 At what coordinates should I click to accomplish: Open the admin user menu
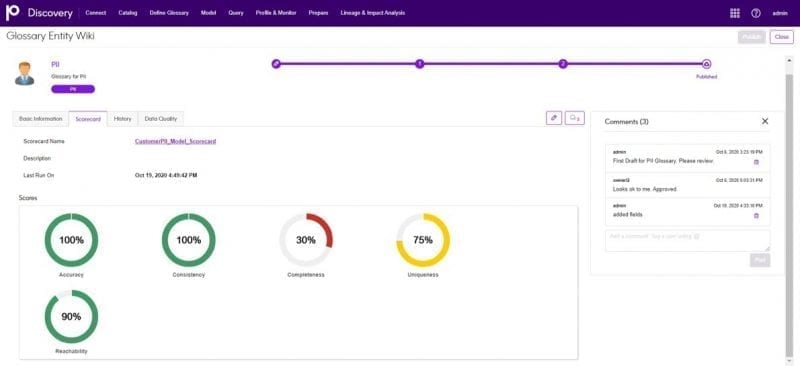click(x=780, y=14)
